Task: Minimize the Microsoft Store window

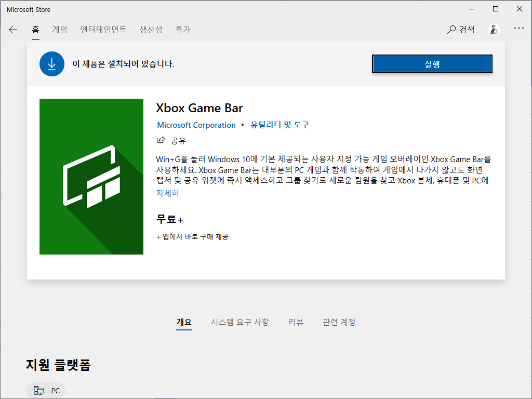Action: click(x=472, y=9)
